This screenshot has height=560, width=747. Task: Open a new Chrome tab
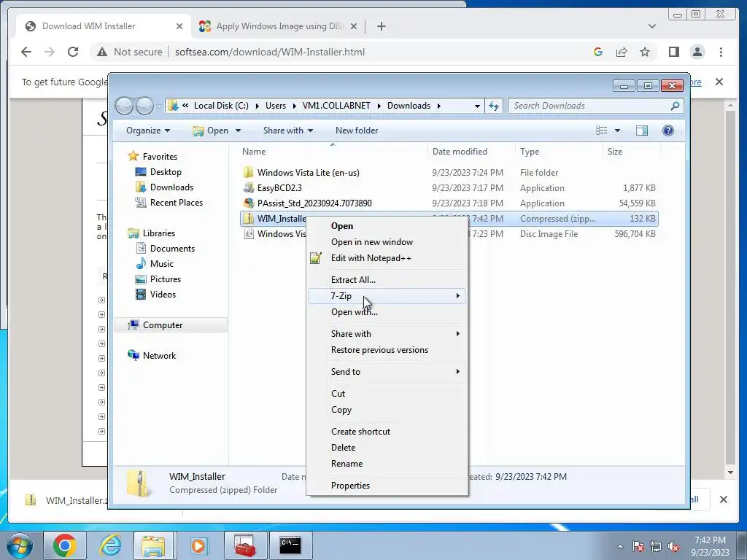click(381, 26)
